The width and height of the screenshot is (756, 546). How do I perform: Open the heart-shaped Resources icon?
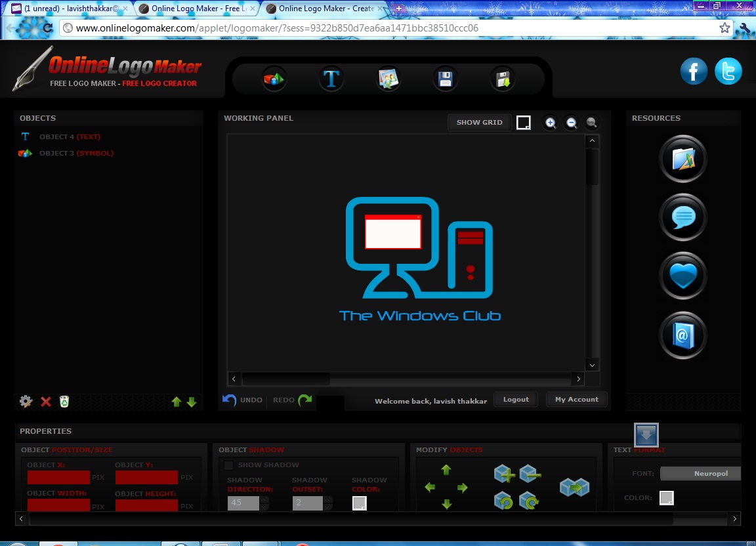682,276
